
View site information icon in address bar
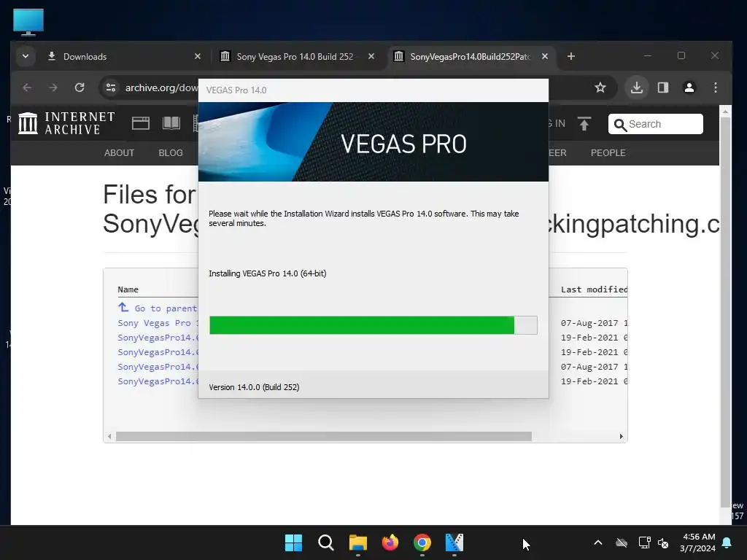[111, 87]
